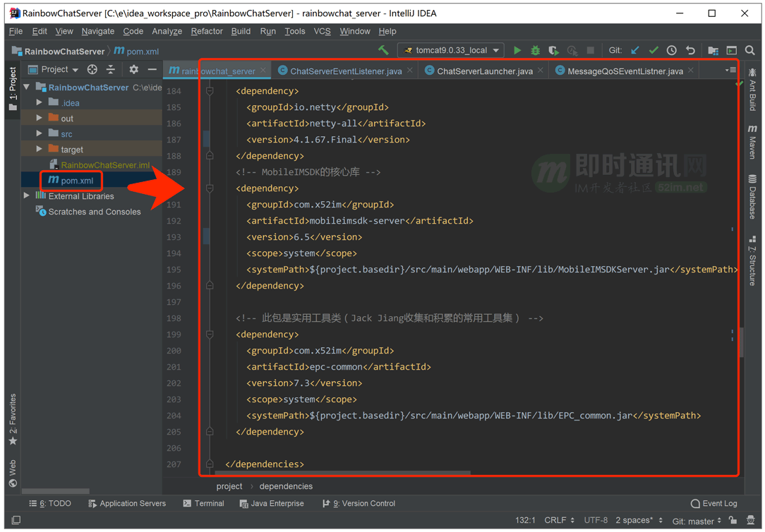Switch to the ChatServerLauncher.java tab
The width and height of the screenshot is (765, 532).
[484, 71]
